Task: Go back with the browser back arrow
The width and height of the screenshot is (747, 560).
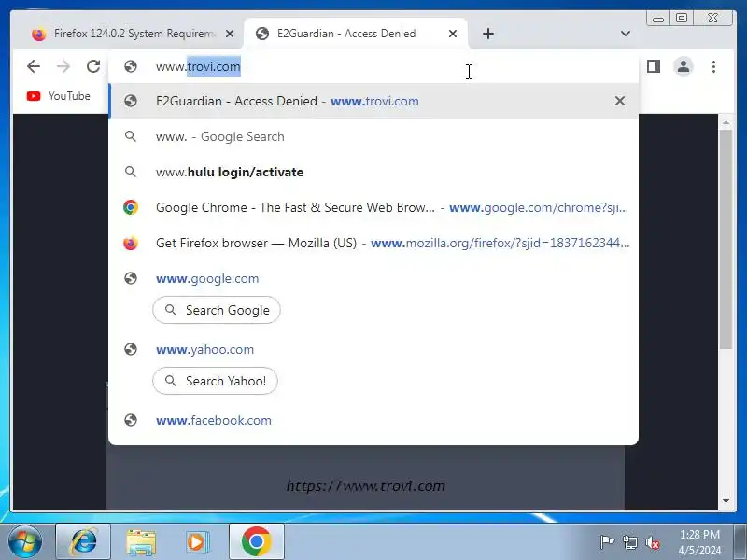Action: click(34, 66)
